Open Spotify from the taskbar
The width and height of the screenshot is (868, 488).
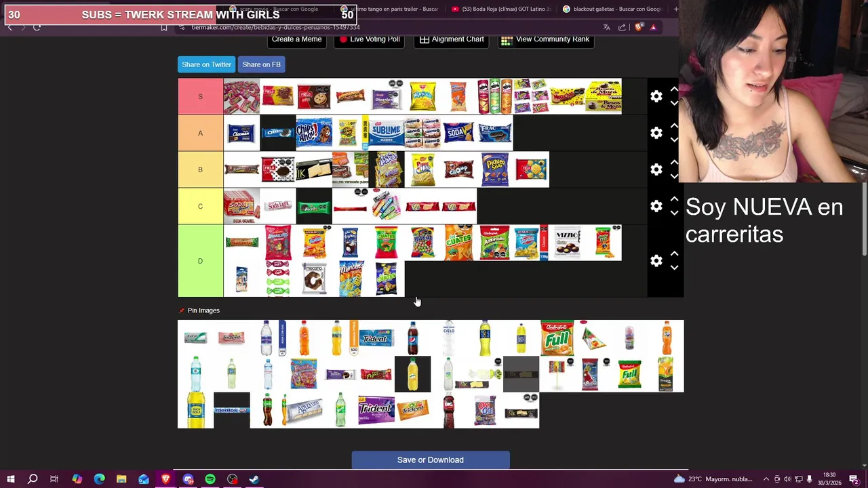point(210,479)
